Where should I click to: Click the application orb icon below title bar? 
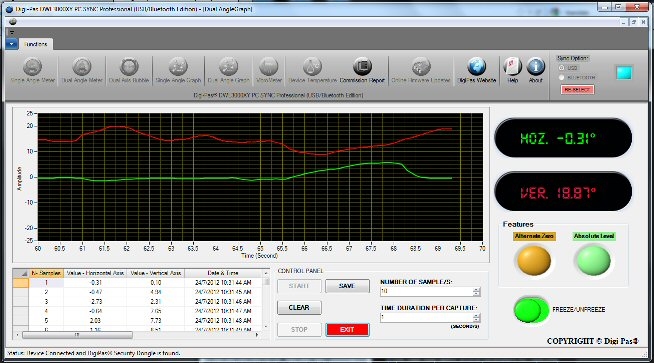pos(13,22)
